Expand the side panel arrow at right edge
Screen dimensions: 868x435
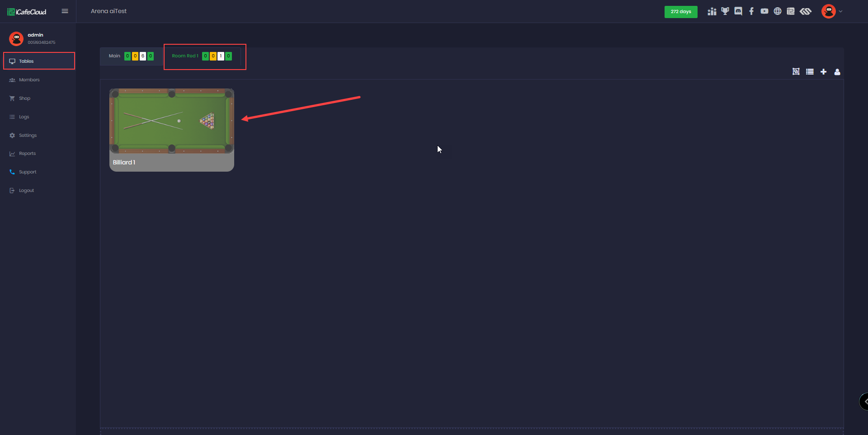pos(864,401)
